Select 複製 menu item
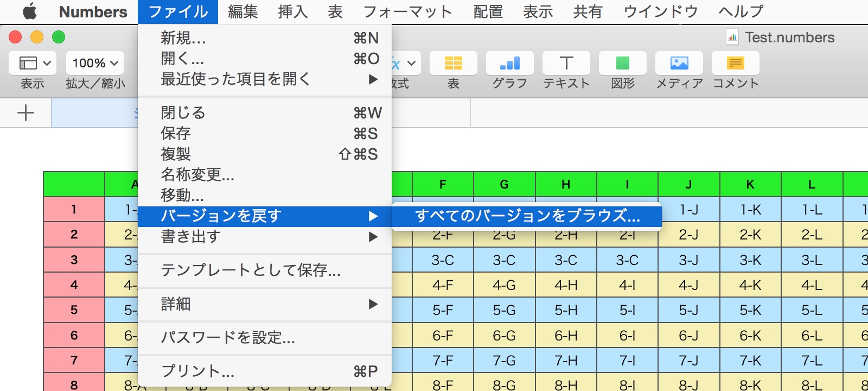868x391 pixels. point(265,154)
